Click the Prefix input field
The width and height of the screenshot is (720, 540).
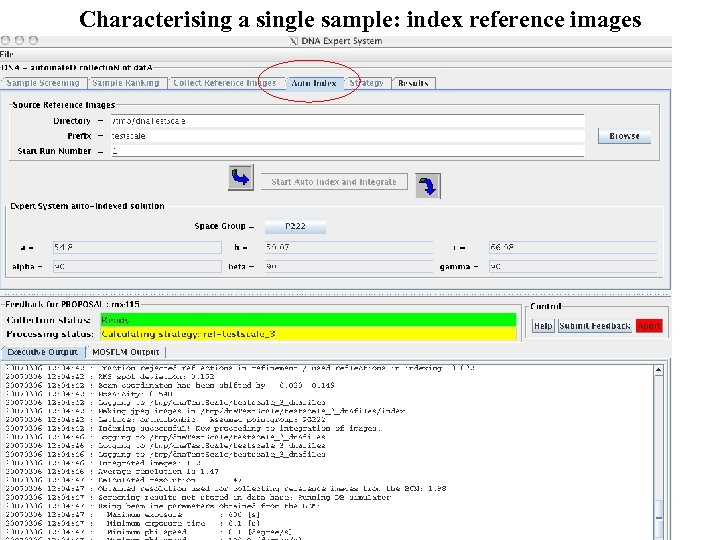[x=347, y=136]
